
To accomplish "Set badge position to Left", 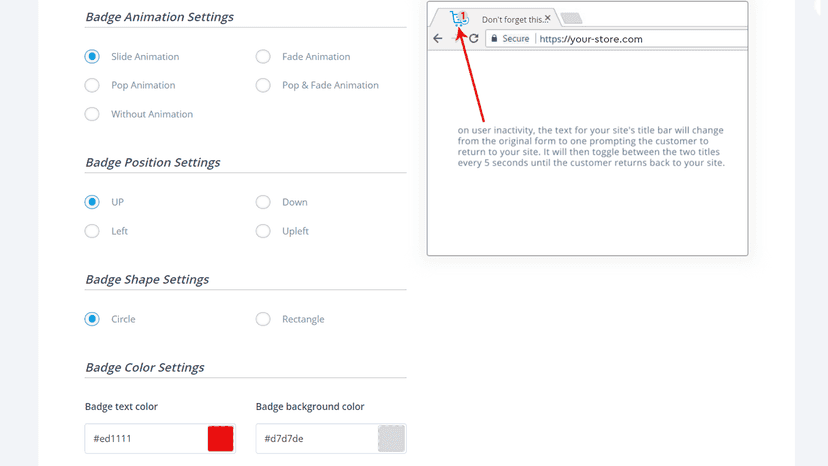I will pyautogui.click(x=92, y=231).
